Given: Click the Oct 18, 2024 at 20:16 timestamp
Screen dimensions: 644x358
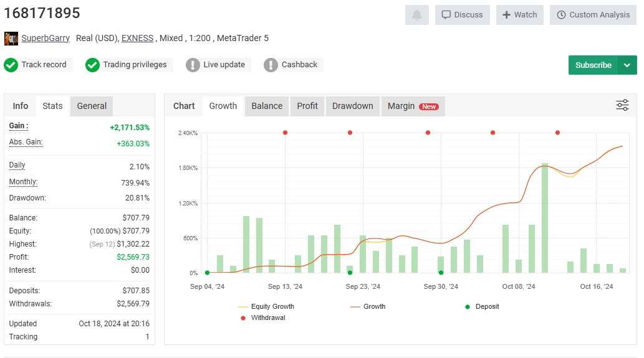Looking at the screenshot, I should click(114, 324).
